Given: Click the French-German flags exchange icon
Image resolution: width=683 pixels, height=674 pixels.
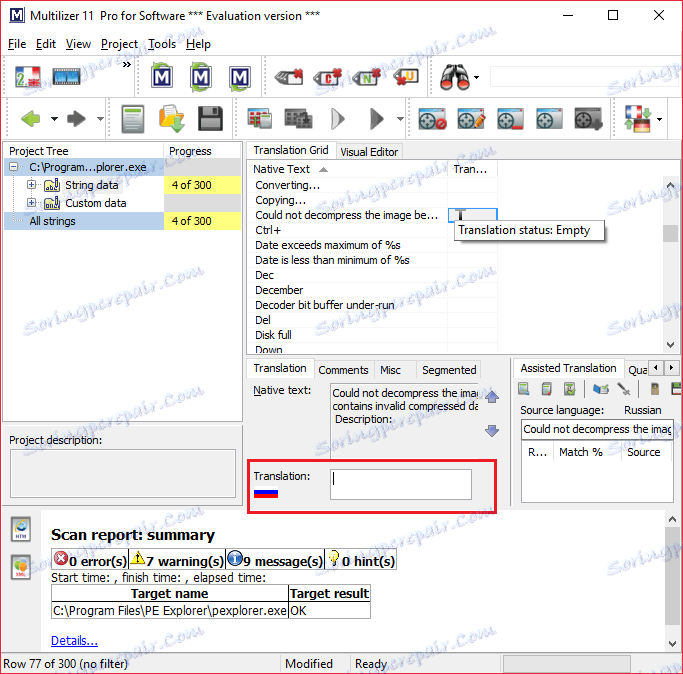Looking at the screenshot, I should click(x=637, y=119).
